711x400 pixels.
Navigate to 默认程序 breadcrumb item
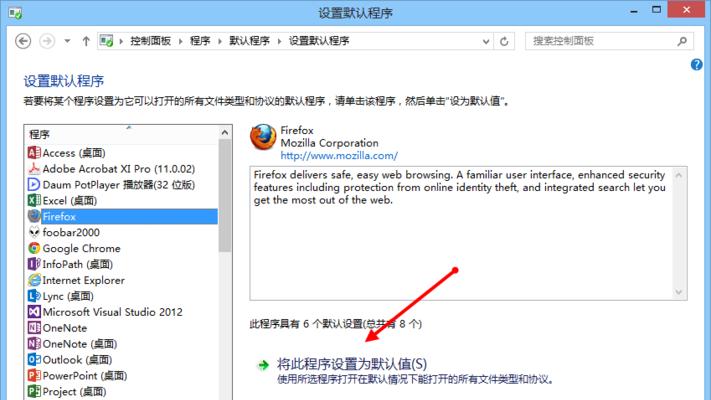click(249, 41)
